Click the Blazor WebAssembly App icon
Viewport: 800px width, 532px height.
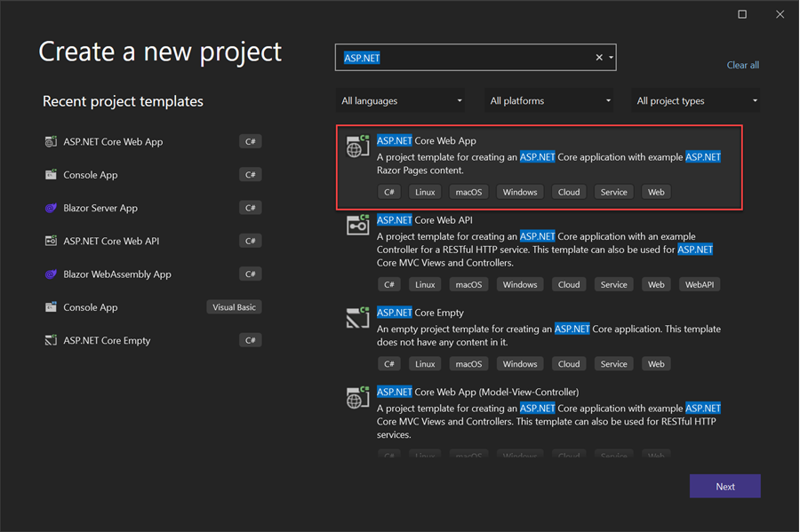pos(51,274)
